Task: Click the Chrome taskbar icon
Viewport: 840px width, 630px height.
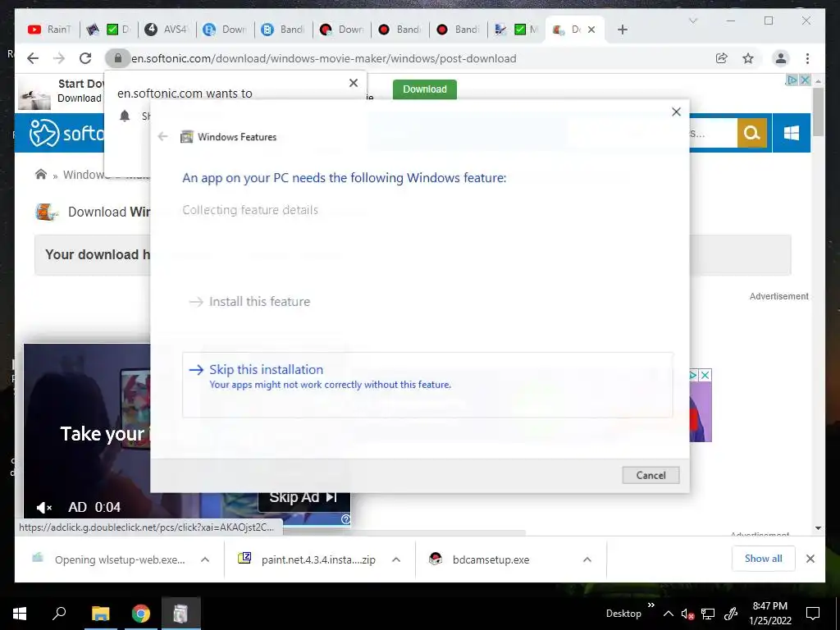Action: coord(141,614)
